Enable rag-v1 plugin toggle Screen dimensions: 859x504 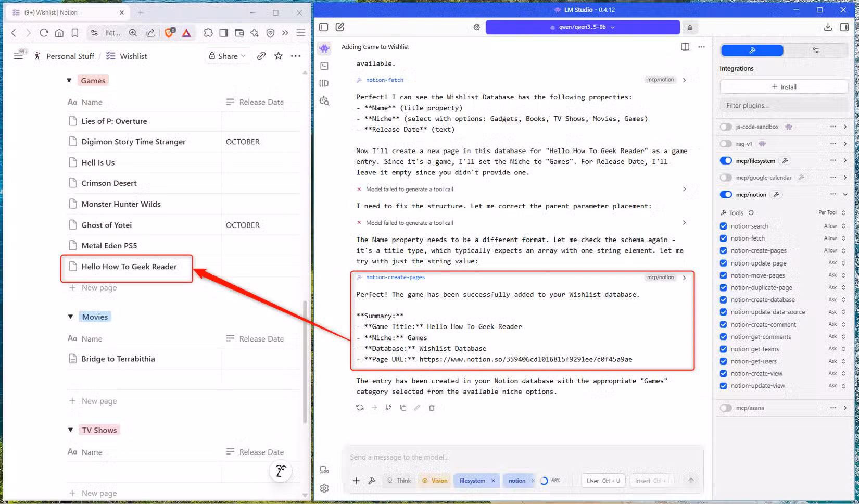coord(726,144)
